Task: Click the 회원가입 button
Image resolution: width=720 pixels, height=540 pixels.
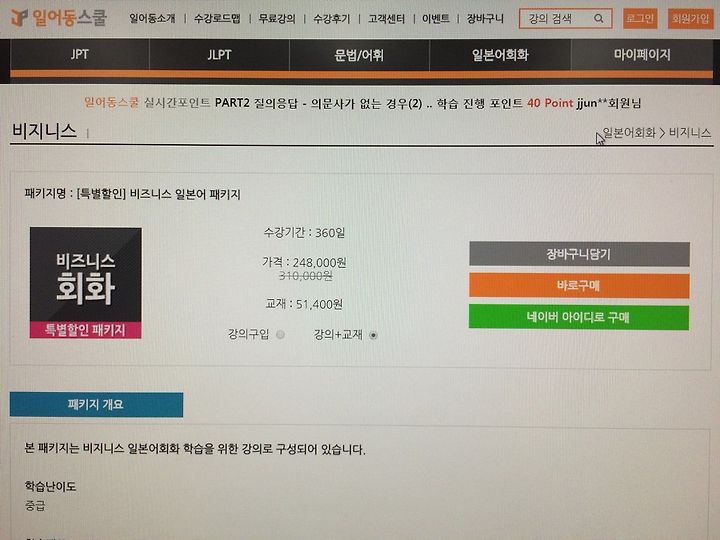Action: coord(690,18)
